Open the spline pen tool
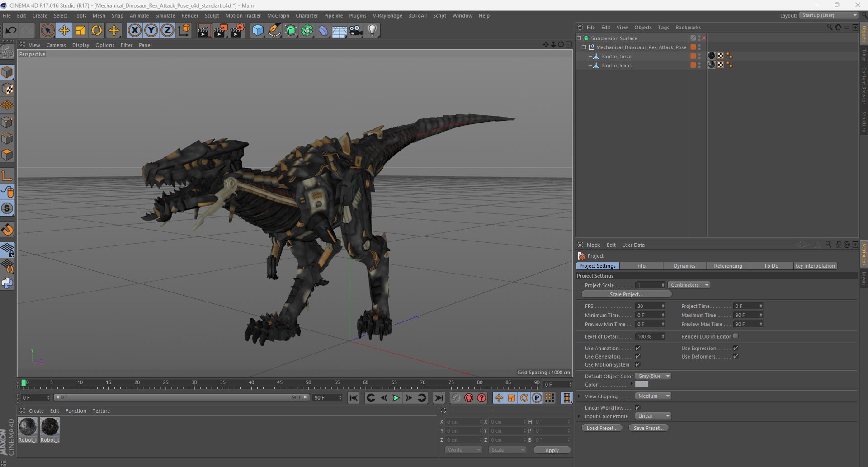868x467 pixels. pos(274,30)
